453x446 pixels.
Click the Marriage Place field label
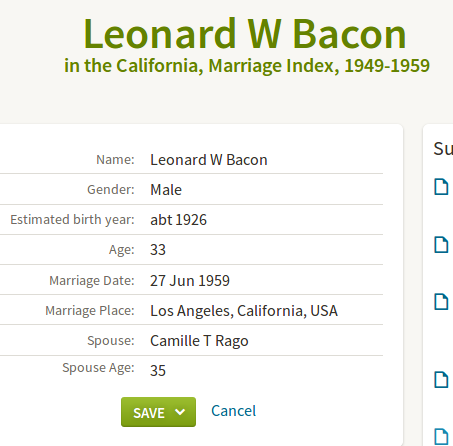point(90,311)
